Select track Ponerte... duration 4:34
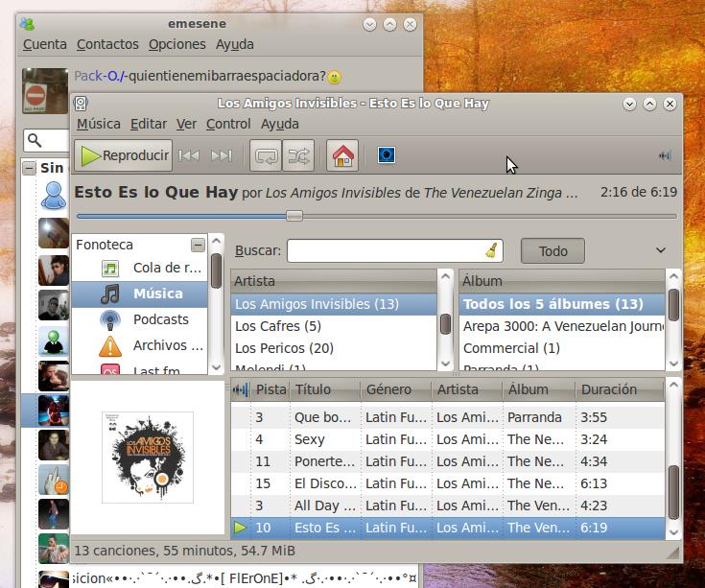 pos(448,461)
